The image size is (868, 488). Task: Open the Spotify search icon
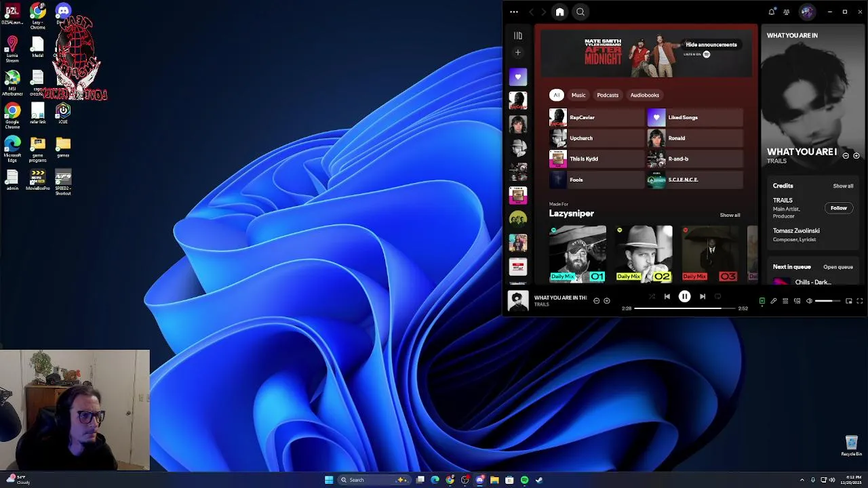point(580,12)
